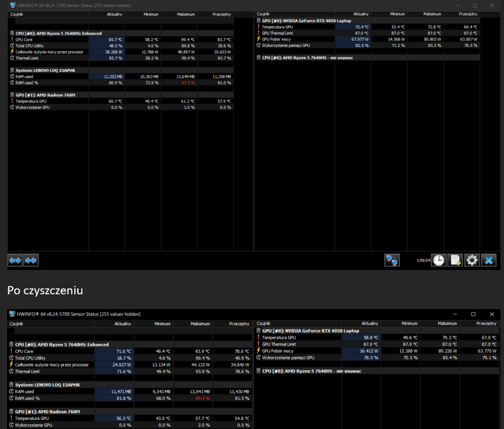The height and width of the screenshot is (429, 504).
Task: Click lightning icon beside GPU Pobór mocy 67.977 W
Action: [259, 39]
